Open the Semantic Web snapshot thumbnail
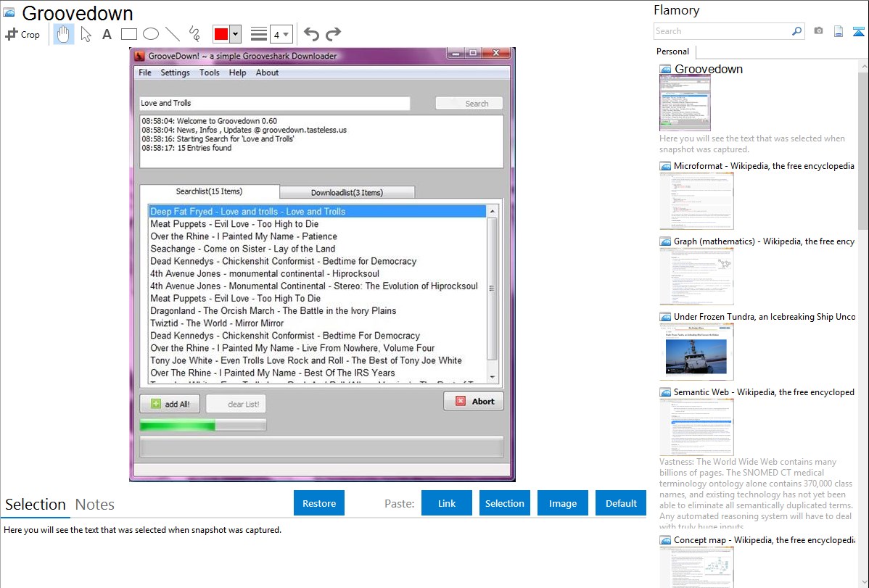Viewport: 869px width, 588px height. pyautogui.click(x=696, y=427)
